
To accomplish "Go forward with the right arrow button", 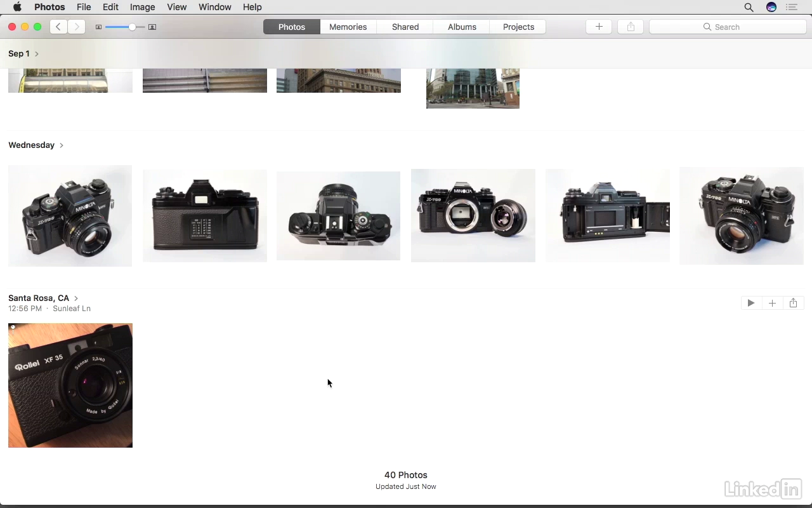I will tap(77, 27).
